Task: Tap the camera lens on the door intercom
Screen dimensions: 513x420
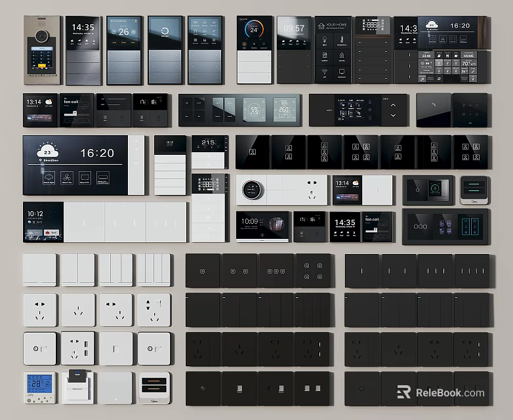Action: (41, 36)
